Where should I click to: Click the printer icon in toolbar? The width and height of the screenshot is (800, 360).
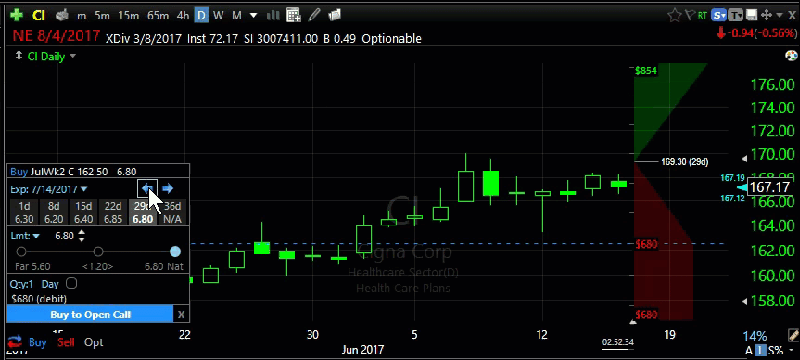click(x=62, y=15)
